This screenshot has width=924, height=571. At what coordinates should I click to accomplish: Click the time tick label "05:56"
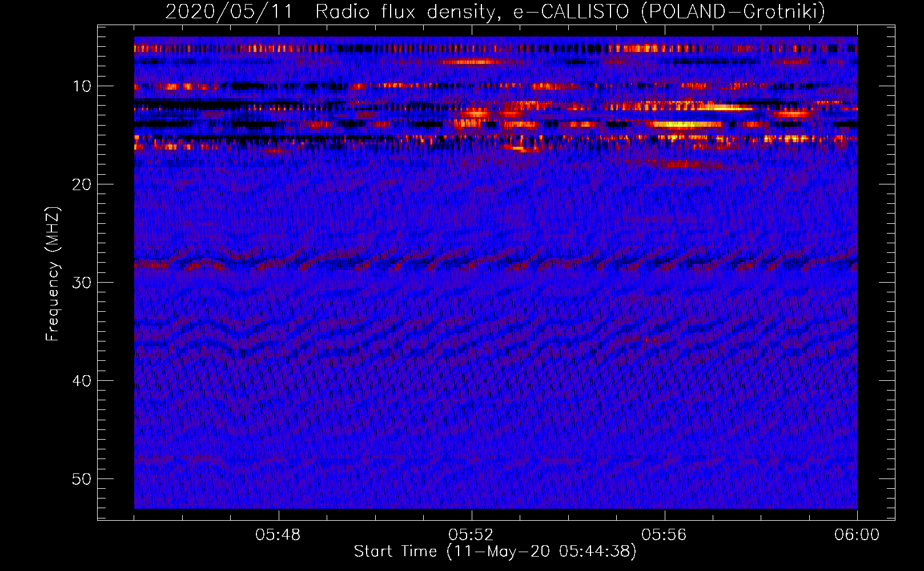click(x=664, y=535)
